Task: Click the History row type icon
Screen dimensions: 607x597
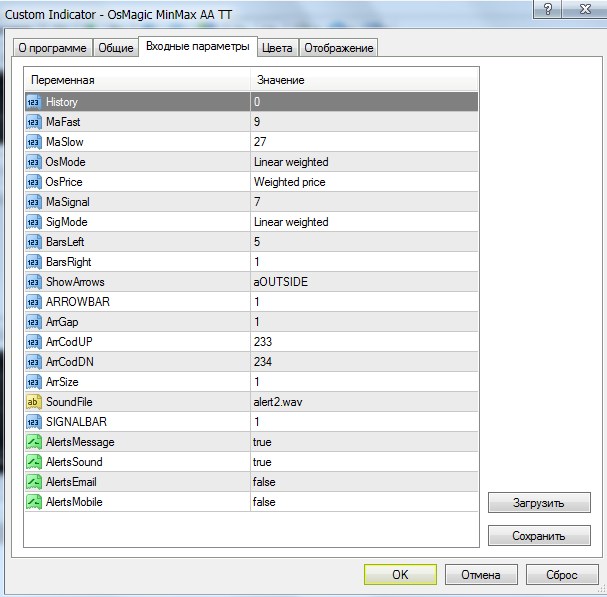Action: click(34, 102)
